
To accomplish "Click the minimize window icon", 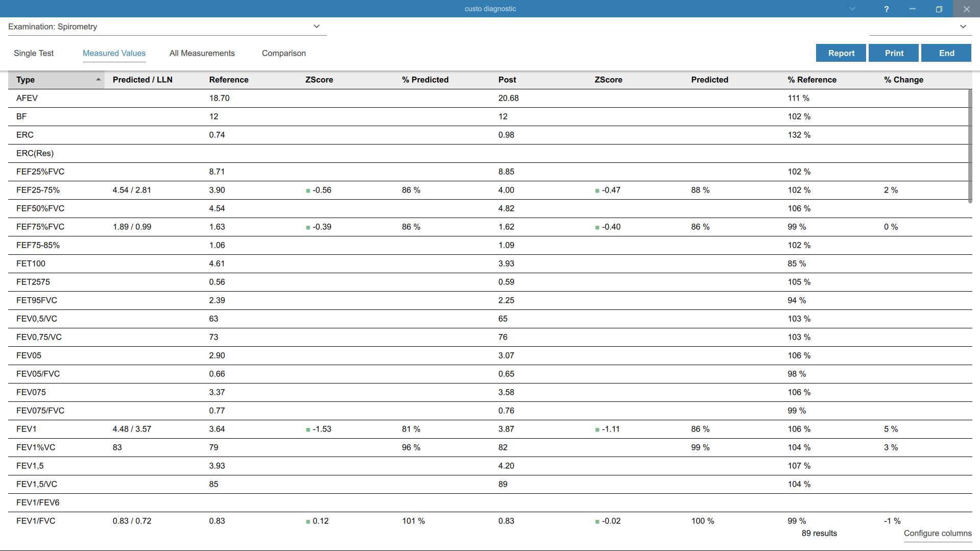I will (913, 9).
